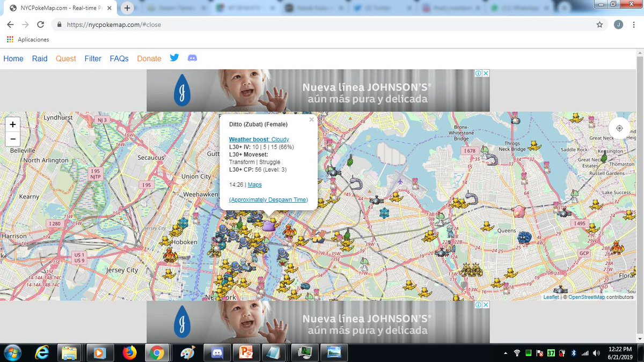Go back in Chrome browser
Viewport: 644px width, 362px height.
click(x=11, y=25)
